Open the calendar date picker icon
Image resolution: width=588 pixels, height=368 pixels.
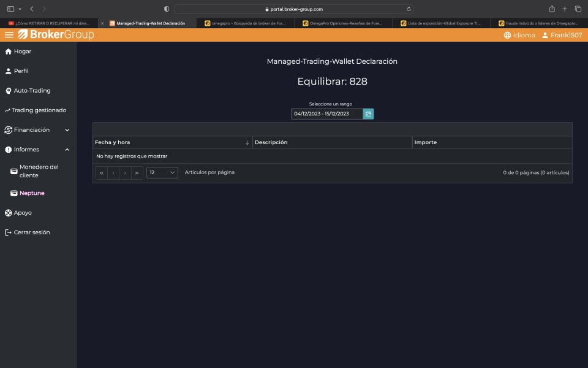pos(368,113)
